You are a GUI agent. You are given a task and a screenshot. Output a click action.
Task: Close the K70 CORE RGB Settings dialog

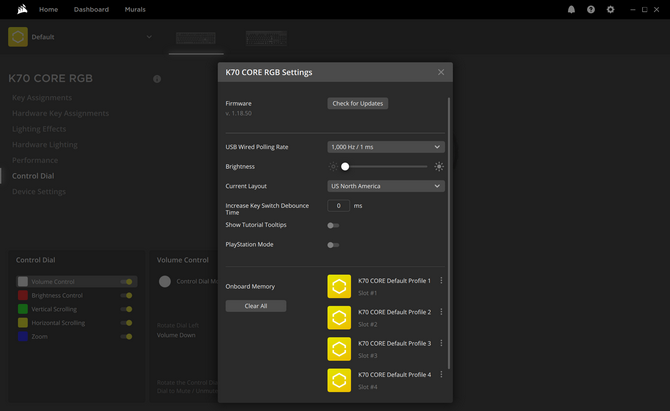click(441, 72)
